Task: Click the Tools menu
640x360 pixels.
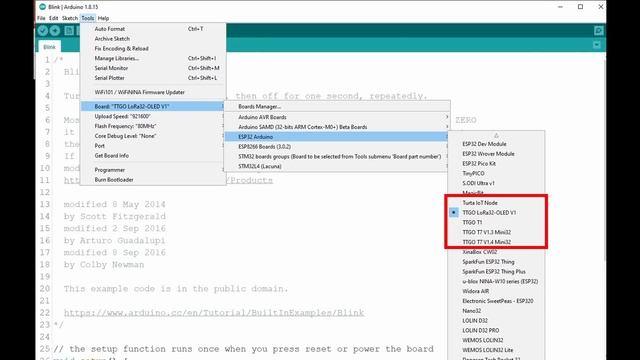Action: click(88, 18)
